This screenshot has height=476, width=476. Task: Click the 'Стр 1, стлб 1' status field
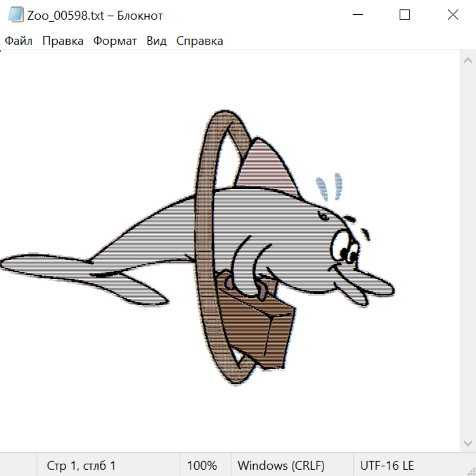pos(81,466)
